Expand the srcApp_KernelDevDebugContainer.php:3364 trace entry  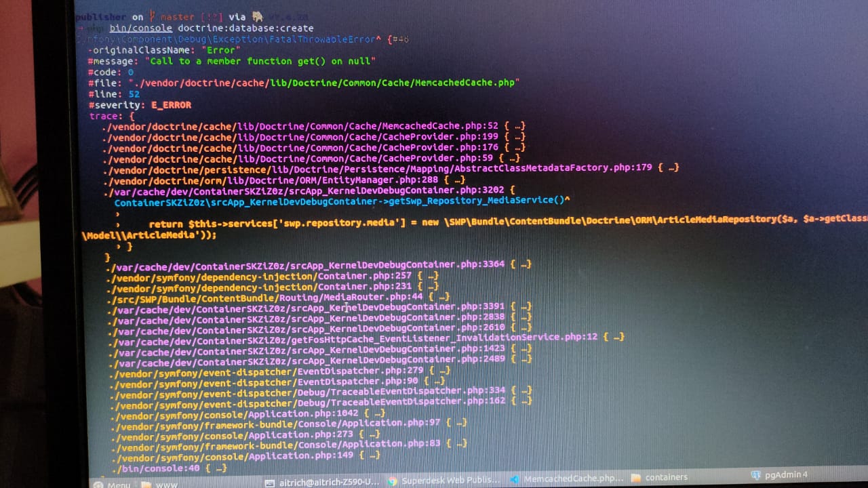(319, 264)
